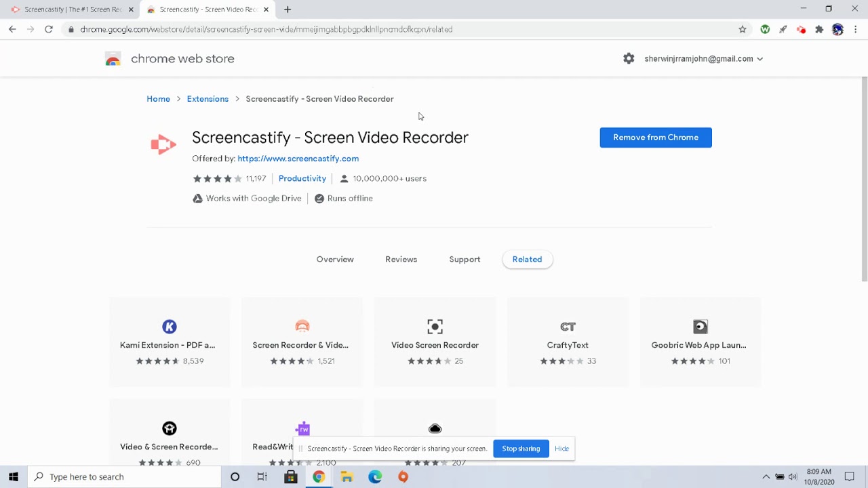Open File Explorer from the taskbar
Viewport: 868px width, 488px height.
click(347, 476)
